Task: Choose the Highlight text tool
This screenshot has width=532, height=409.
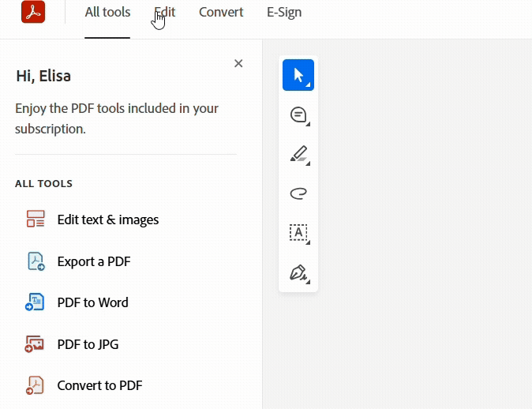Action: [298, 154]
